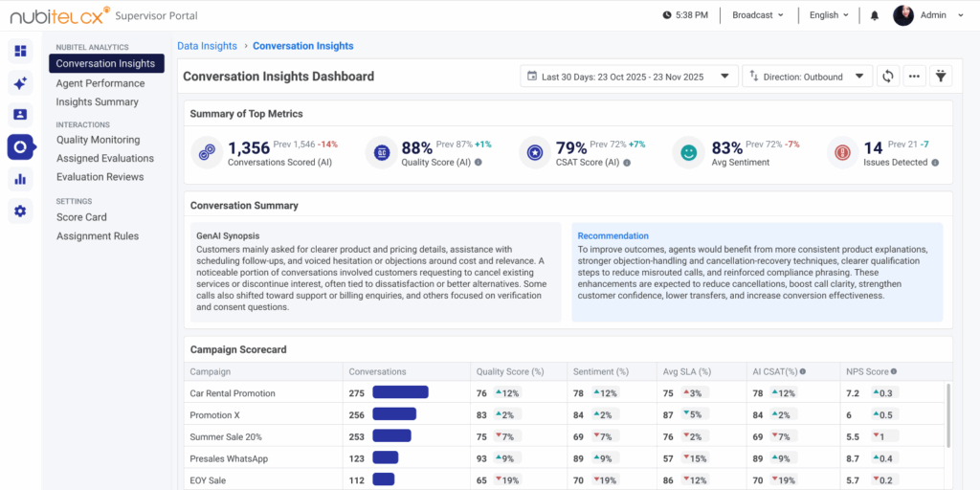Open the AI sparkle icon in sidebar
This screenshot has width=980, height=490.
[x=20, y=82]
